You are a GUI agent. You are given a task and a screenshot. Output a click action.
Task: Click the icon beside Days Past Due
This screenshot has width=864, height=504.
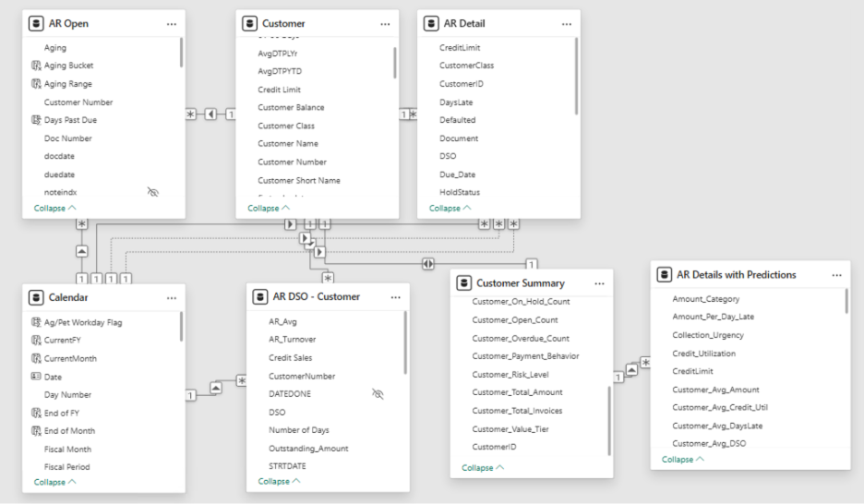[36, 120]
